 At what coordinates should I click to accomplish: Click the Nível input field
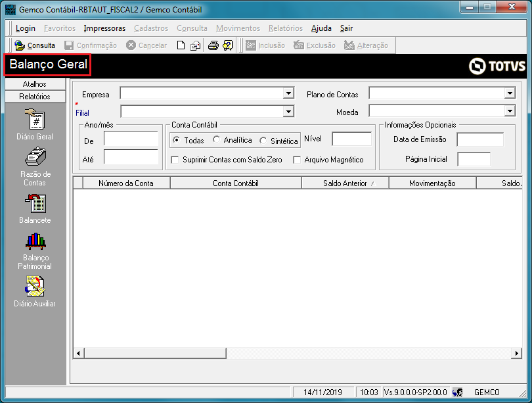pos(351,139)
